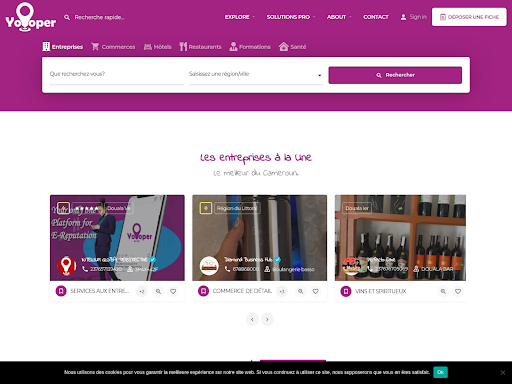Click the Rechercher button
This screenshot has height=384, width=512.
[395, 75]
